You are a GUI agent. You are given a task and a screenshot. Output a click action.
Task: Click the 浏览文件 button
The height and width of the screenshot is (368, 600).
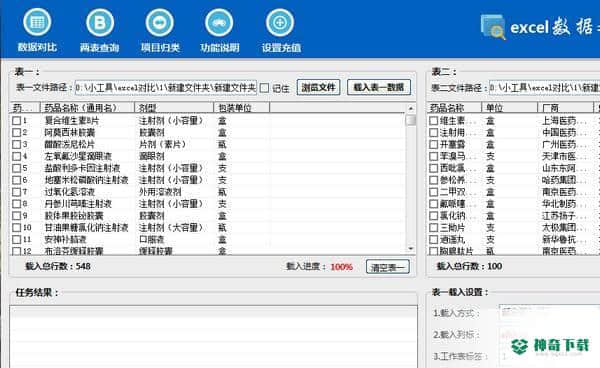point(318,88)
